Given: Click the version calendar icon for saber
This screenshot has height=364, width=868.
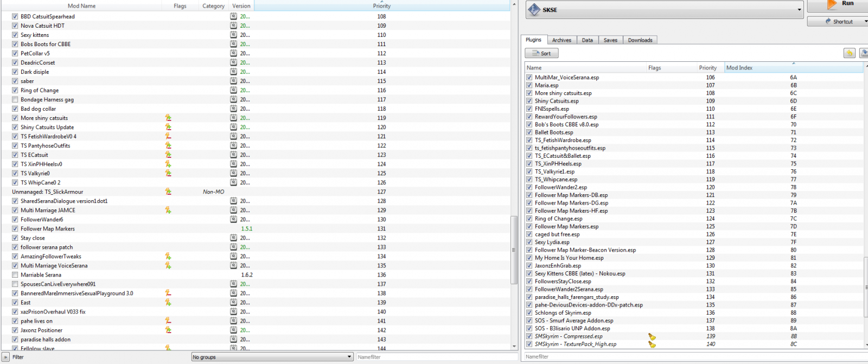Looking at the screenshot, I should (x=233, y=81).
